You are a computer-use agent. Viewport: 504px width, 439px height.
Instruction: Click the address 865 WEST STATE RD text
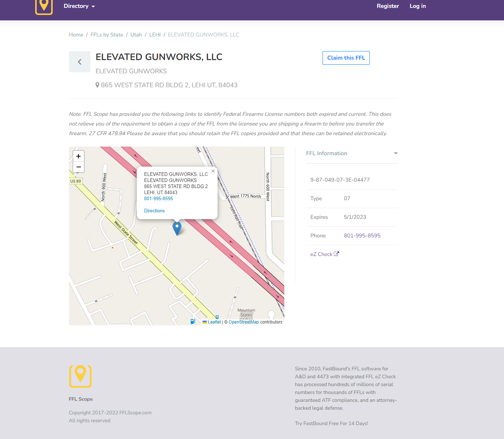[x=169, y=85]
